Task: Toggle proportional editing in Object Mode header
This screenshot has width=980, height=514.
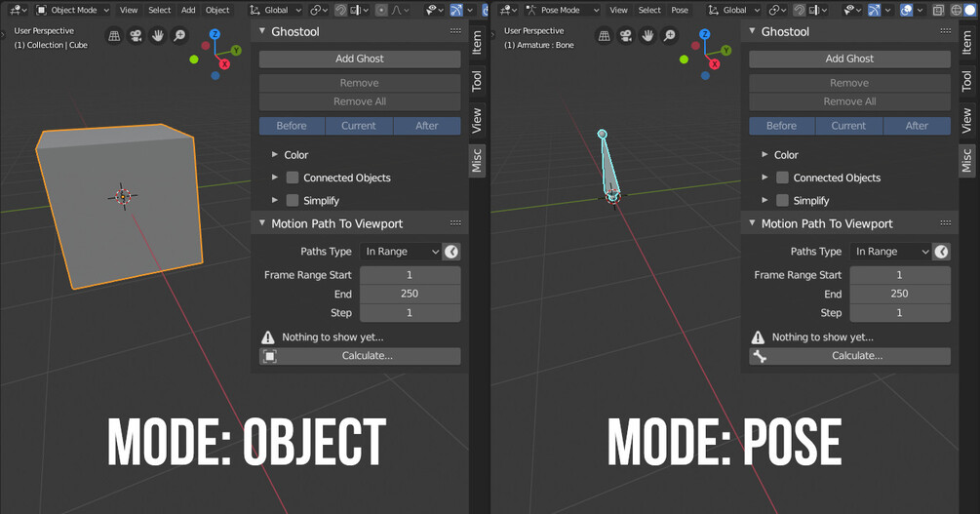Action: pyautogui.click(x=381, y=10)
